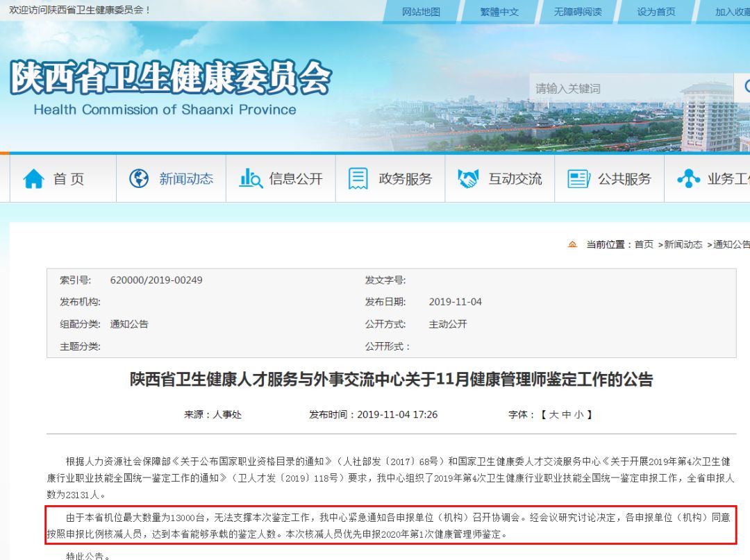Click the paragraph beginning 根据人力资源社会保障部
Viewport: 750px width, 560px height.
tap(391, 478)
